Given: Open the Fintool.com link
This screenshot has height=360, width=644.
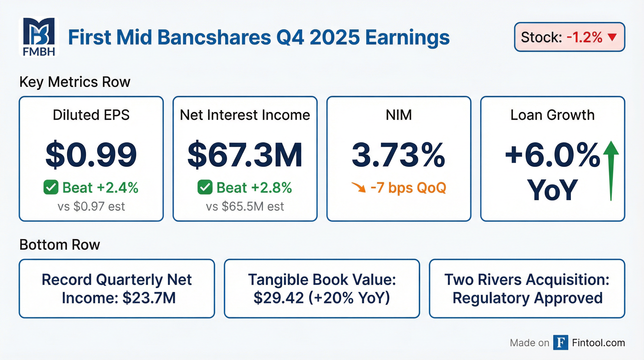Looking at the screenshot, I should (x=599, y=343).
